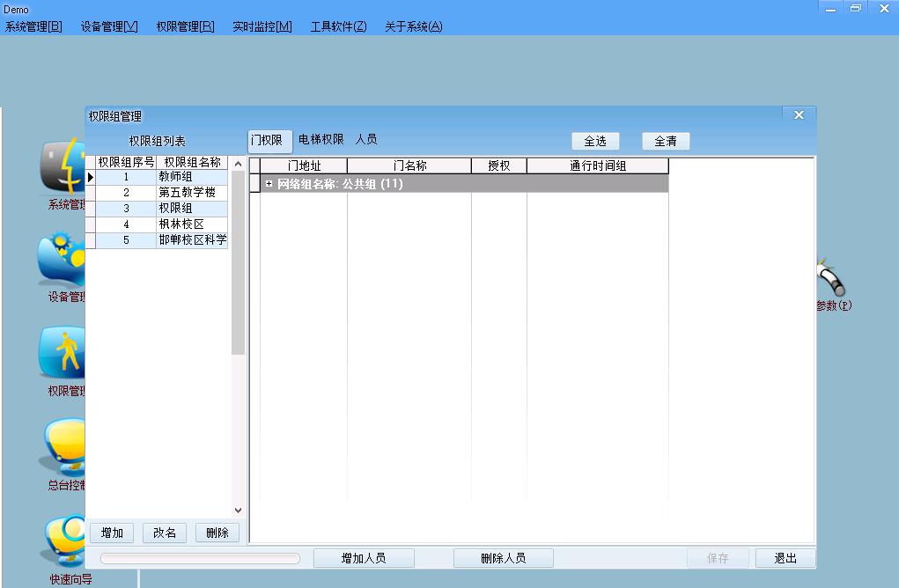Screen dimensions: 899x588
Task: Select the 权限管理 walking-person icon
Action: pos(62,353)
